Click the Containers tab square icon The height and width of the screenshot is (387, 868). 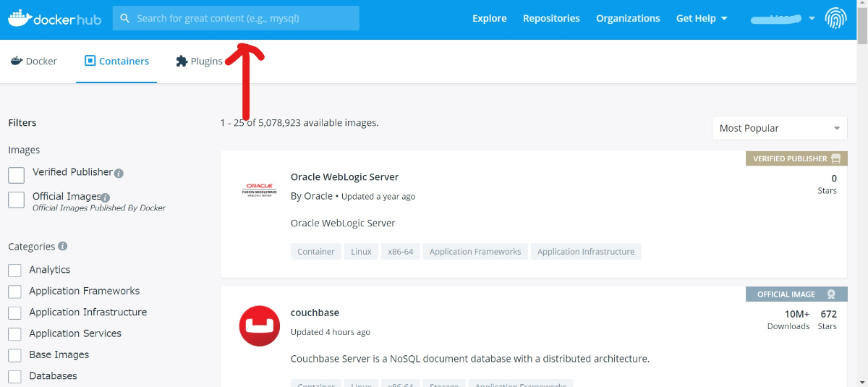(x=90, y=61)
